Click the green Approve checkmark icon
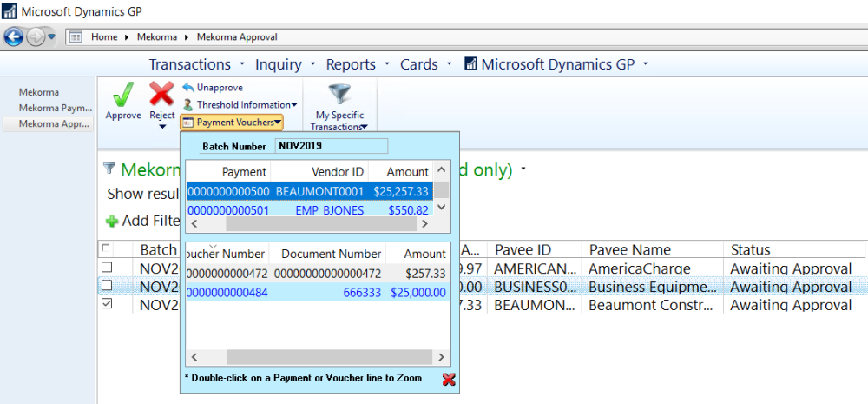Image resolution: width=868 pixels, height=404 pixels. tap(123, 94)
